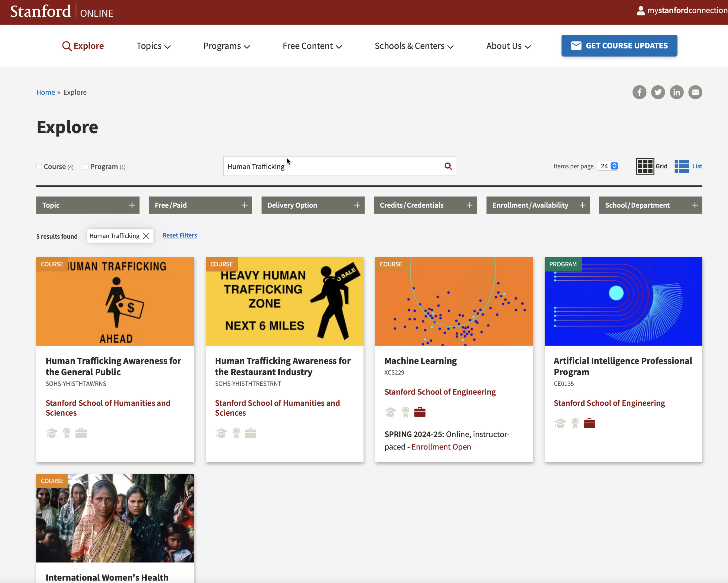Click award ribbon icon on General Public course card
Screen dimensions: 728x583
pyautogui.click(x=67, y=433)
